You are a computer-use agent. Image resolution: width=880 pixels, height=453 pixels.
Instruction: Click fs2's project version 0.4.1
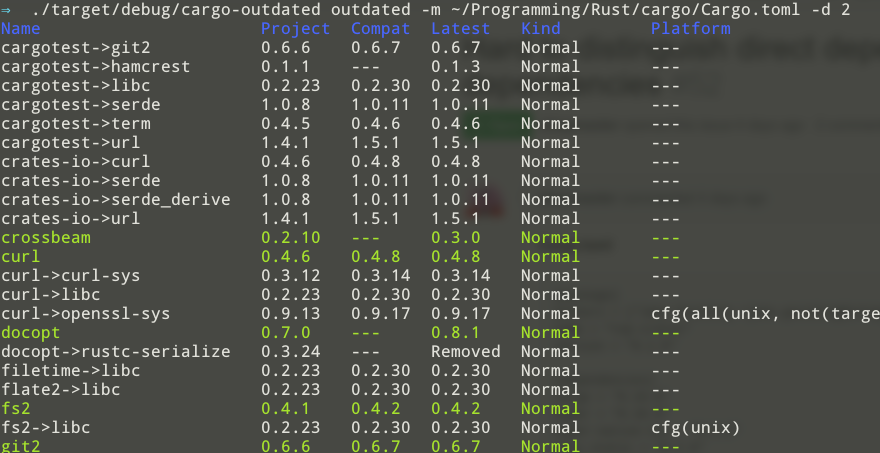click(x=286, y=409)
